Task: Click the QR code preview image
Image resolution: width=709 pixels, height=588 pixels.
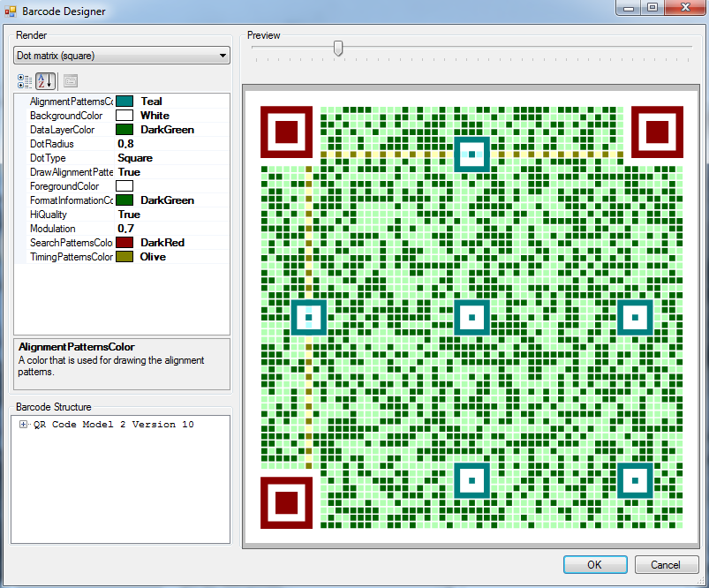Action: [471, 317]
